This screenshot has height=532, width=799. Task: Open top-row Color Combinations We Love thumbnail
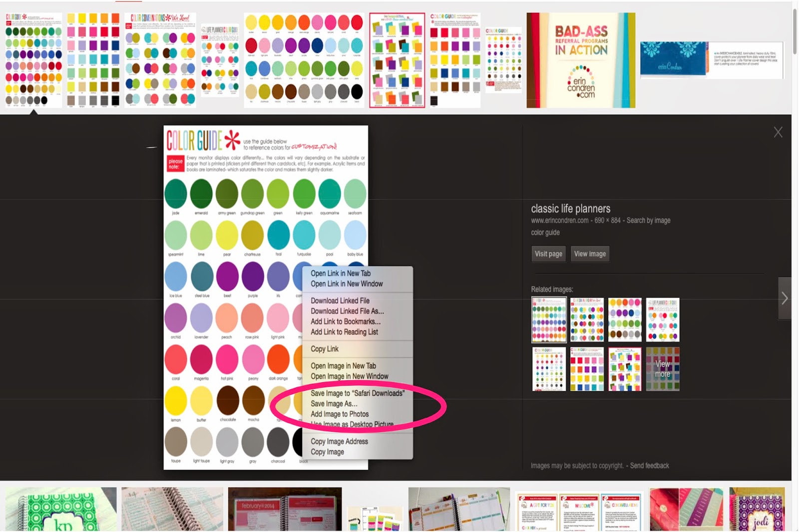160,60
